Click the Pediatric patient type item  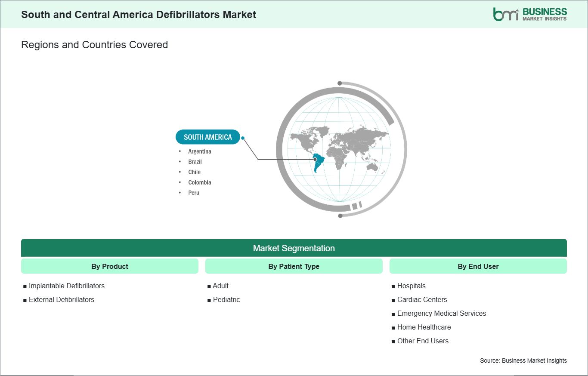pos(226,299)
